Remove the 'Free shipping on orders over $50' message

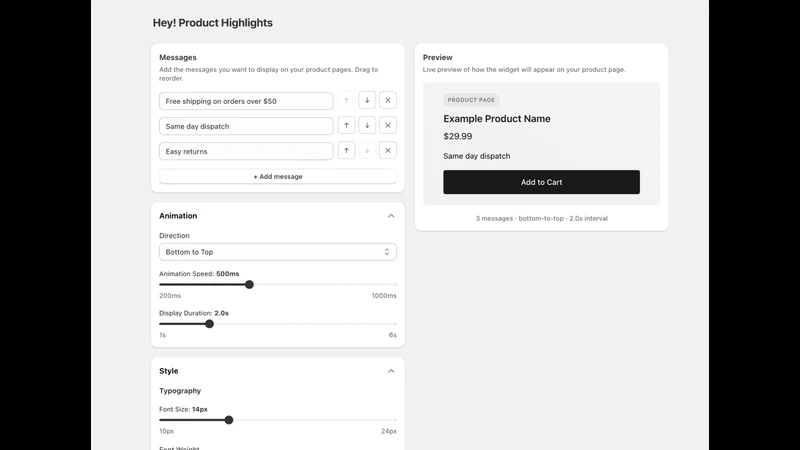(x=388, y=101)
